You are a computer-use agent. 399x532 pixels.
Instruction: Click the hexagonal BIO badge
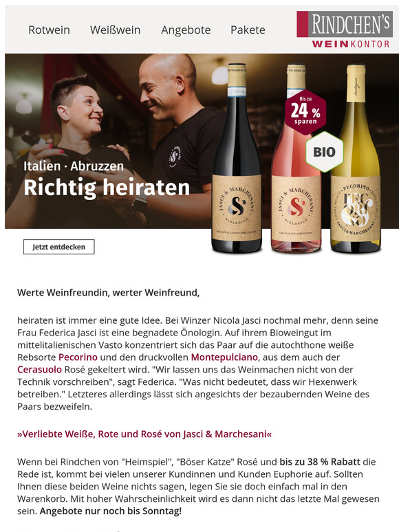[x=324, y=152]
